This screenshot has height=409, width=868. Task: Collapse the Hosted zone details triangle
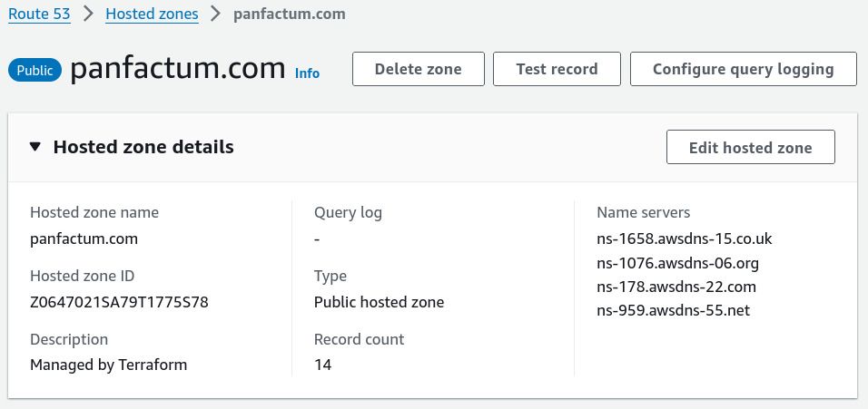click(x=35, y=147)
